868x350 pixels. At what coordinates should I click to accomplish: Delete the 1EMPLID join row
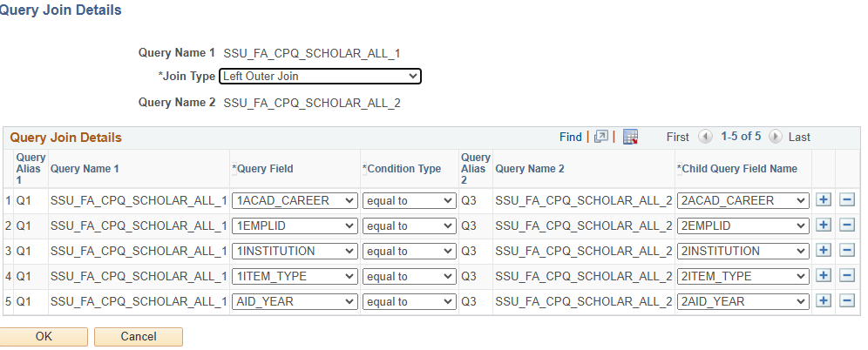tap(846, 225)
